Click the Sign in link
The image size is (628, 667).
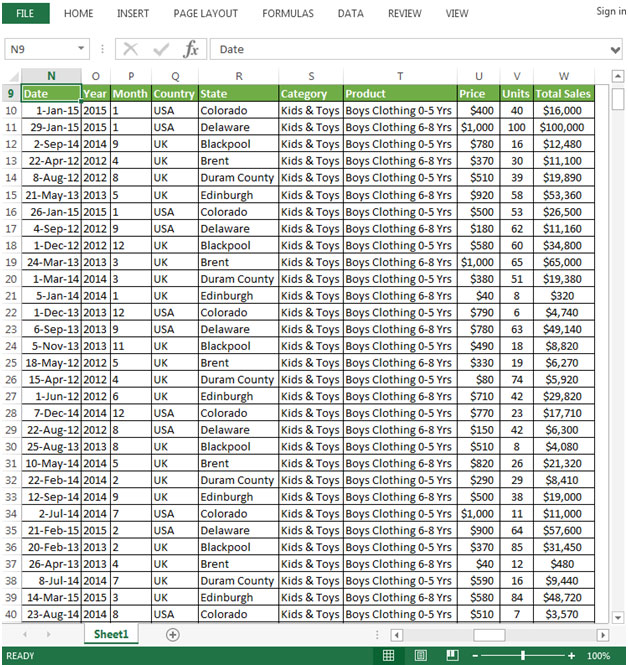point(611,11)
